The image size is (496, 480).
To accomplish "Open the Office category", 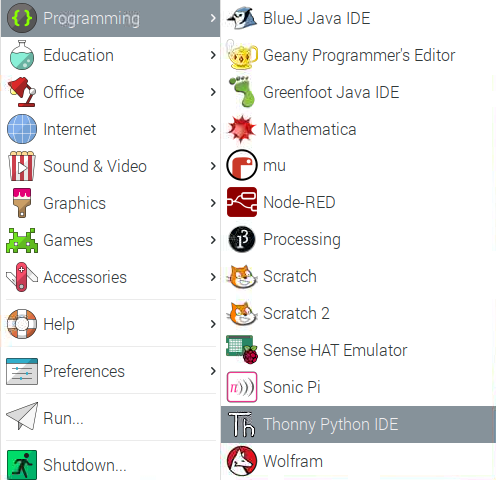I will click(110, 92).
